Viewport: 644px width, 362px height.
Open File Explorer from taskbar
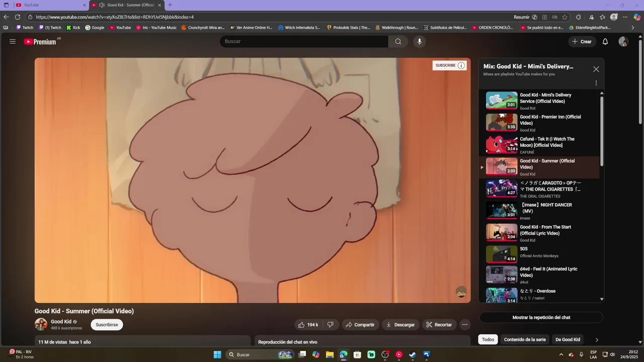(x=330, y=354)
